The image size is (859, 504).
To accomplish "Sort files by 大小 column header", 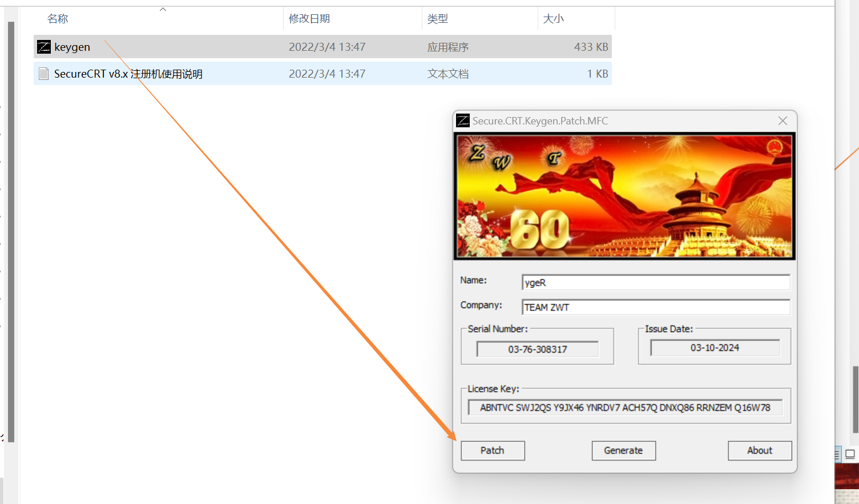I will (553, 19).
